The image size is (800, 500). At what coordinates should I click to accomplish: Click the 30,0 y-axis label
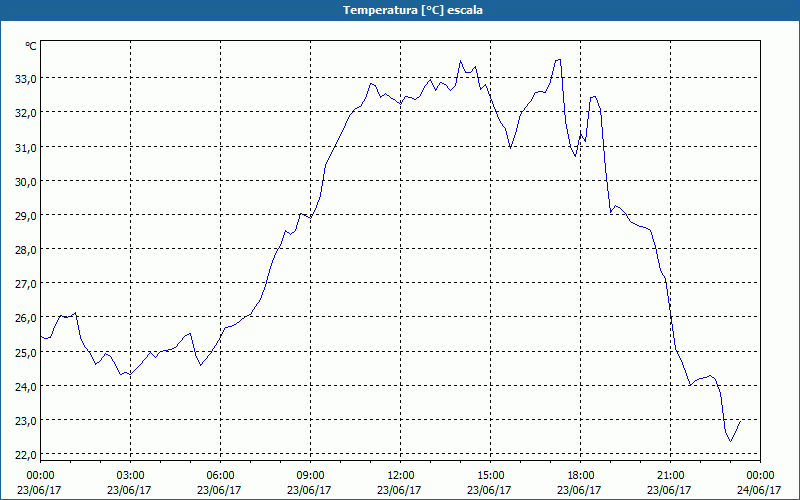coord(24,182)
